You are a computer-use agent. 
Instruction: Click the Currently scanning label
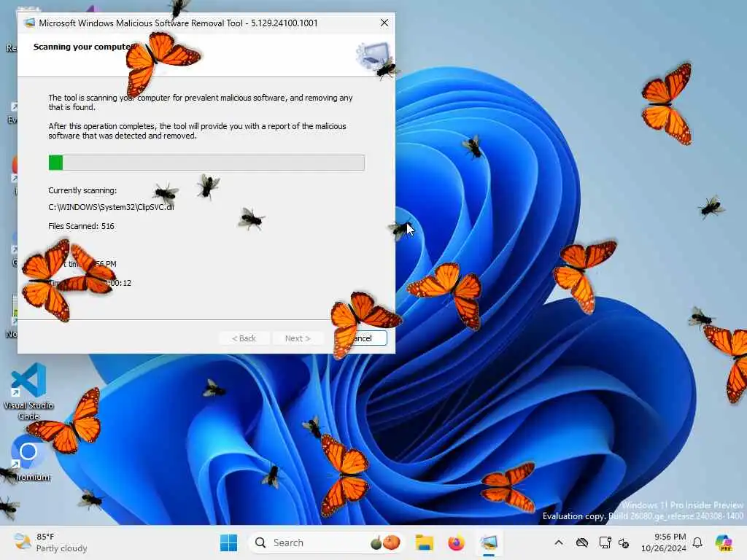pyautogui.click(x=82, y=190)
